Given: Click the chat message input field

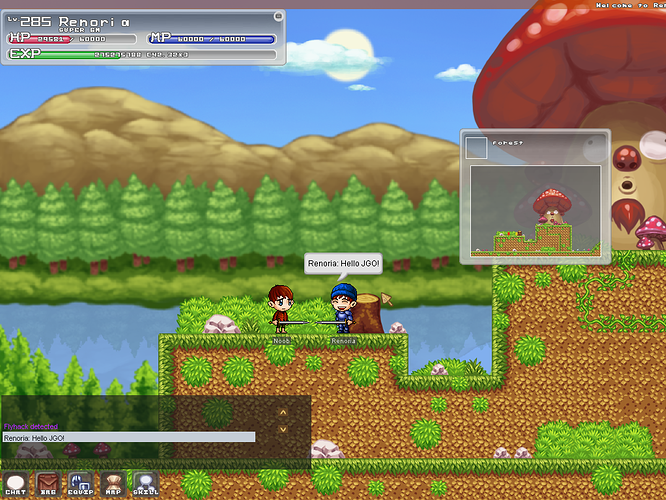Looking at the screenshot, I should 128,437.
